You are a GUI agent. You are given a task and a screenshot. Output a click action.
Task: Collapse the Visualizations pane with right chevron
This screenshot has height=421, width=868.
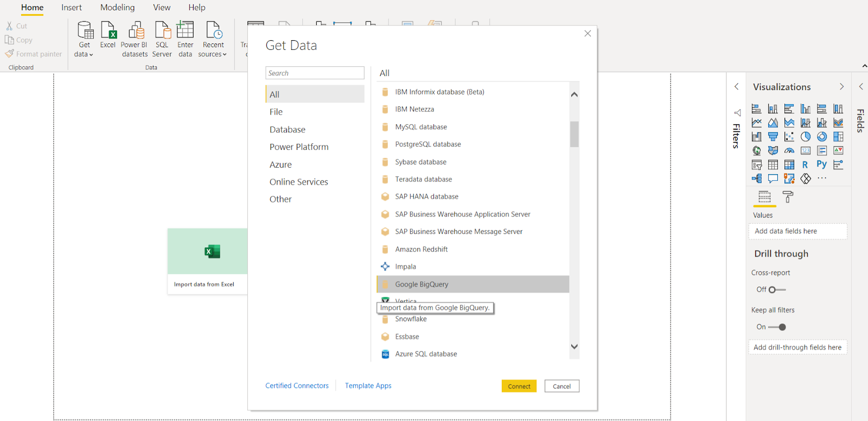[841, 87]
